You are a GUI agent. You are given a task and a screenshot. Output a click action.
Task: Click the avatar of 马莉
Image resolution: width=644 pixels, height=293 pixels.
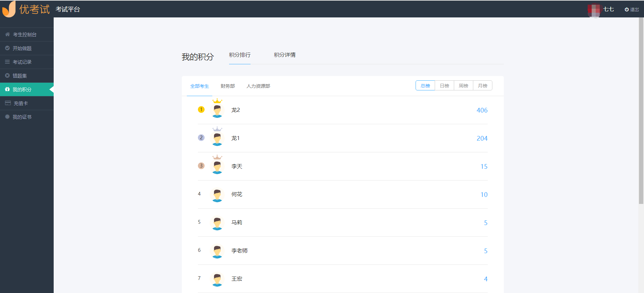(217, 223)
